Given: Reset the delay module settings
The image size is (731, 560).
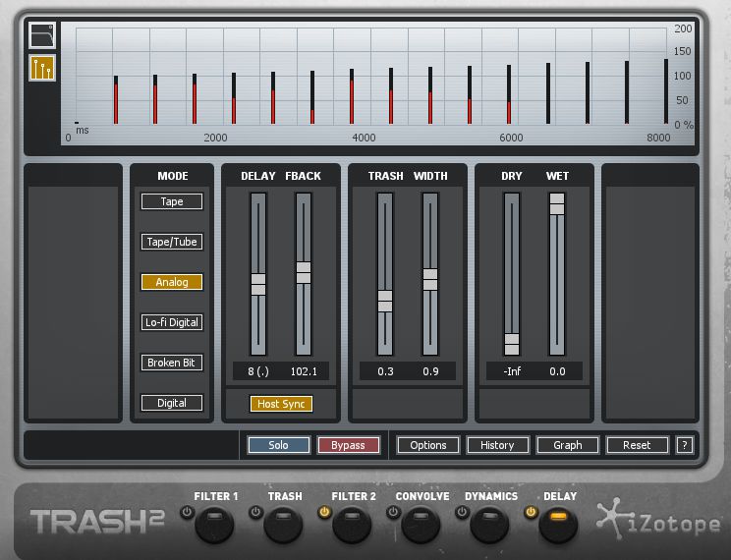Looking at the screenshot, I should coord(637,445).
